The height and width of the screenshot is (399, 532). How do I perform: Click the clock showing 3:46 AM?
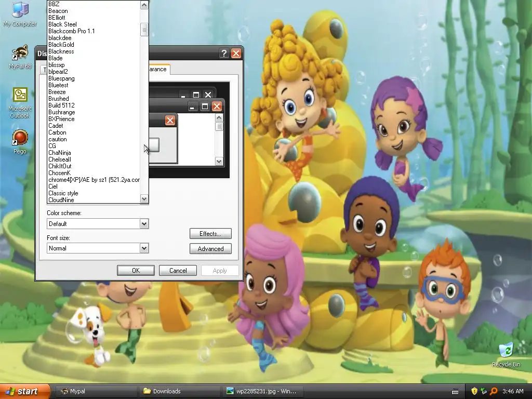point(513,391)
